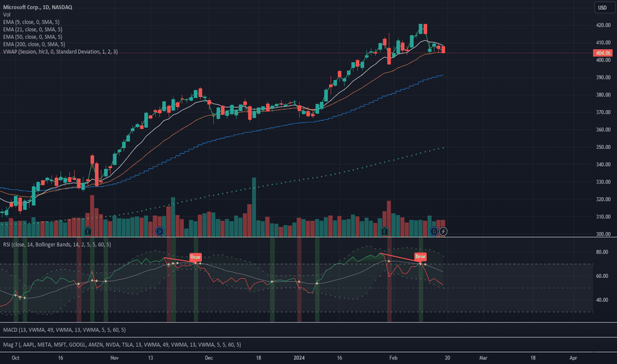This screenshot has height=364, width=617.
Task: Expand the collapsed MACD pane legend
Action: pos(64,330)
